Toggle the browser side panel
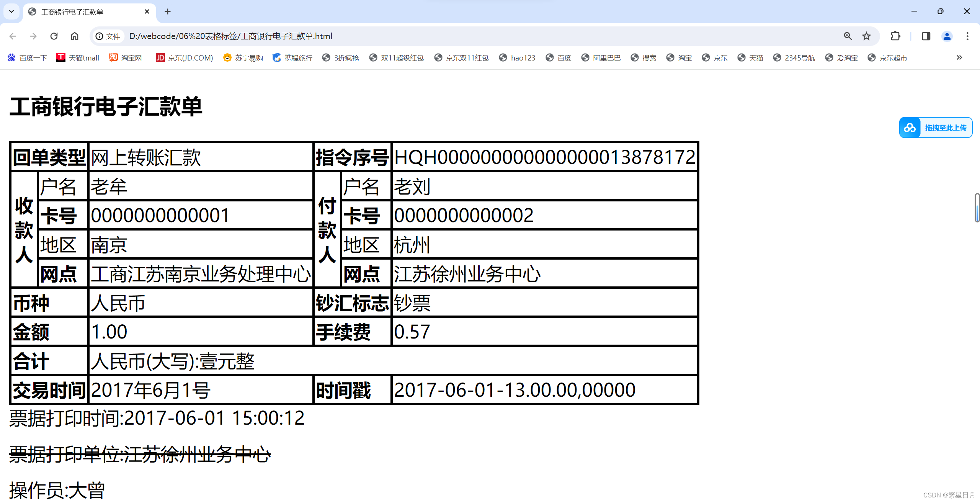This screenshot has height=502, width=980. click(x=926, y=36)
